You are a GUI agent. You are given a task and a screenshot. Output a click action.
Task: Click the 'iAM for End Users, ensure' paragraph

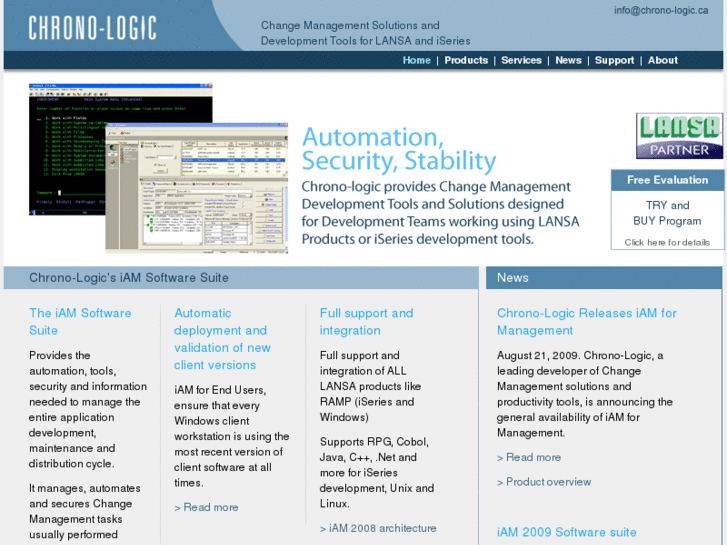[231, 436]
